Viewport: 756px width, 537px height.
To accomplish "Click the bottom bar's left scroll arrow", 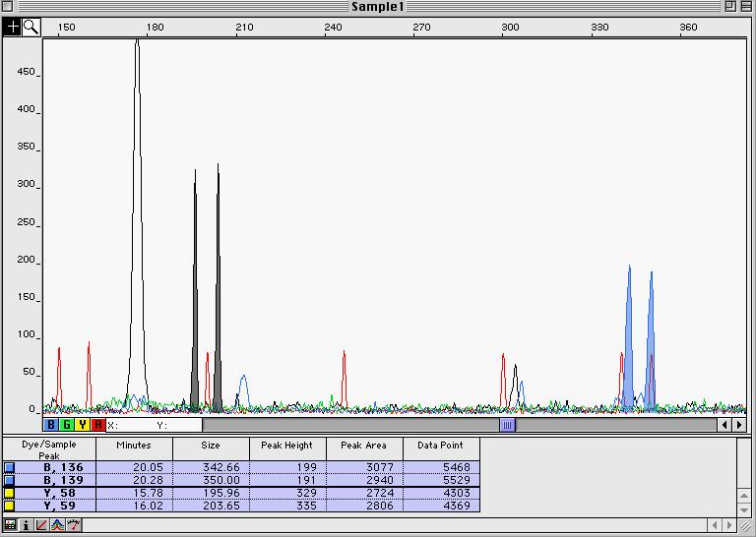I will point(714,525).
